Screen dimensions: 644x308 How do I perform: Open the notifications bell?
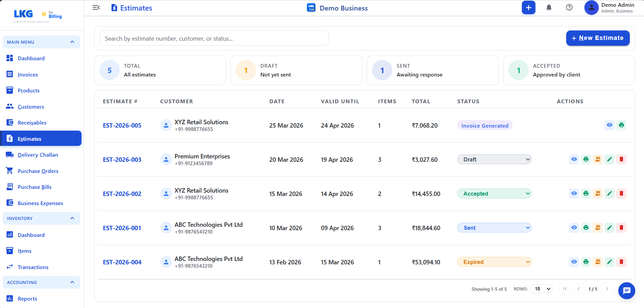click(x=549, y=7)
